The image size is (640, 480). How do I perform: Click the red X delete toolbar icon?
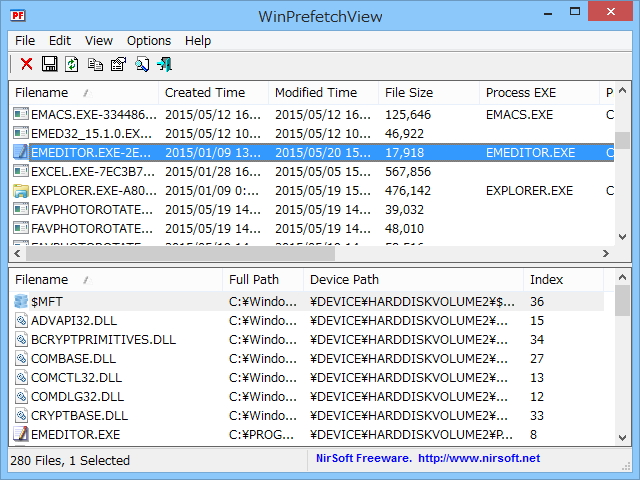click(27, 64)
